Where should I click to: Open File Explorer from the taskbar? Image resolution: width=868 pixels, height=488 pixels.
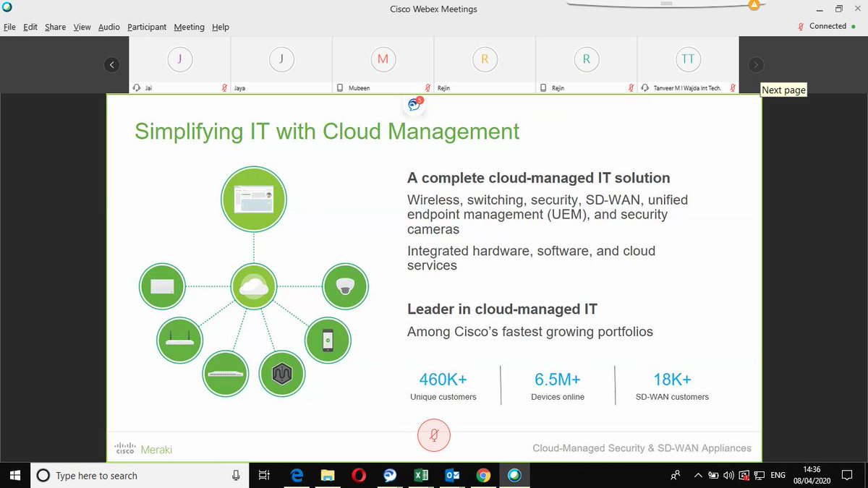[328, 475]
